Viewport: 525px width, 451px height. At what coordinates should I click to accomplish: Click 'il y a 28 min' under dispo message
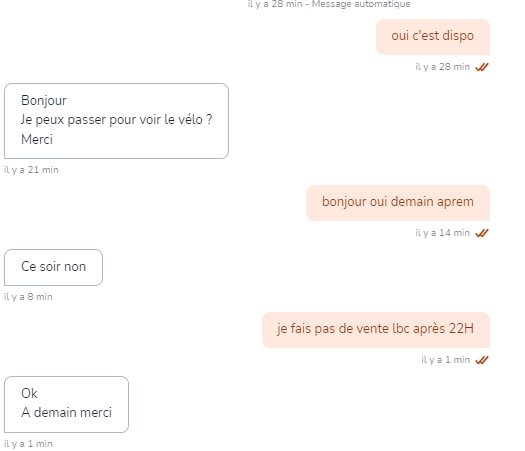442,67
